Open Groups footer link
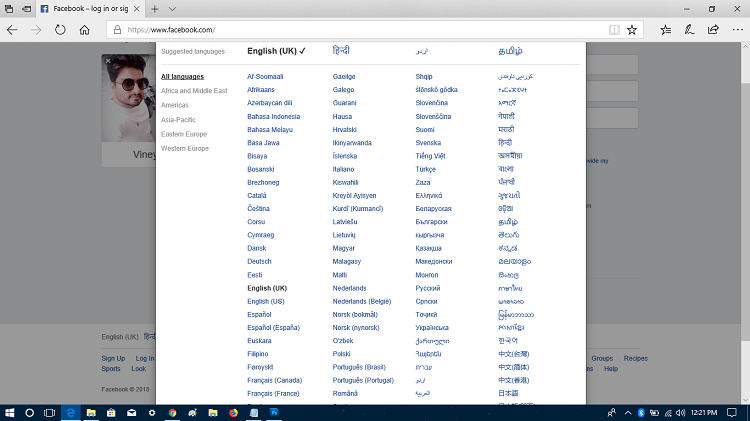The image size is (750, 421). [x=602, y=358]
